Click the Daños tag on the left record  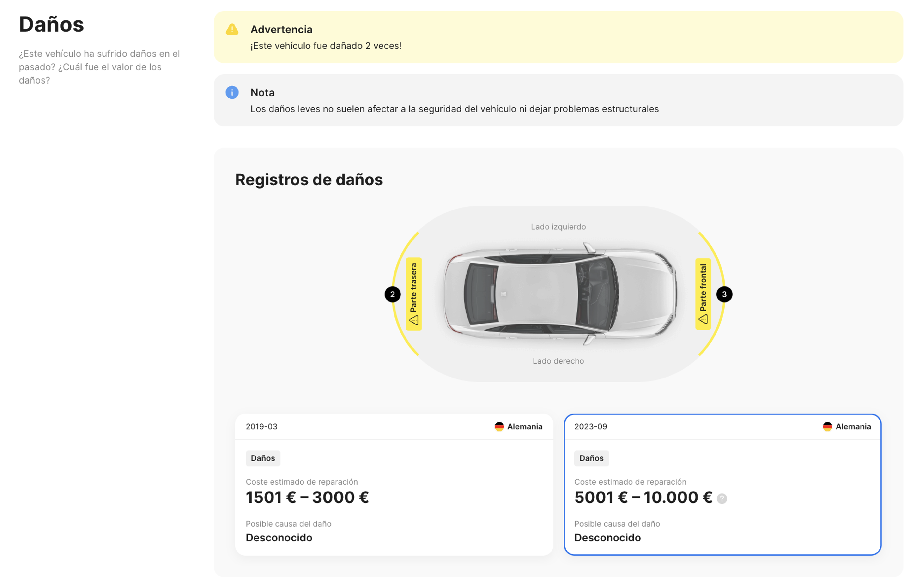tap(263, 458)
